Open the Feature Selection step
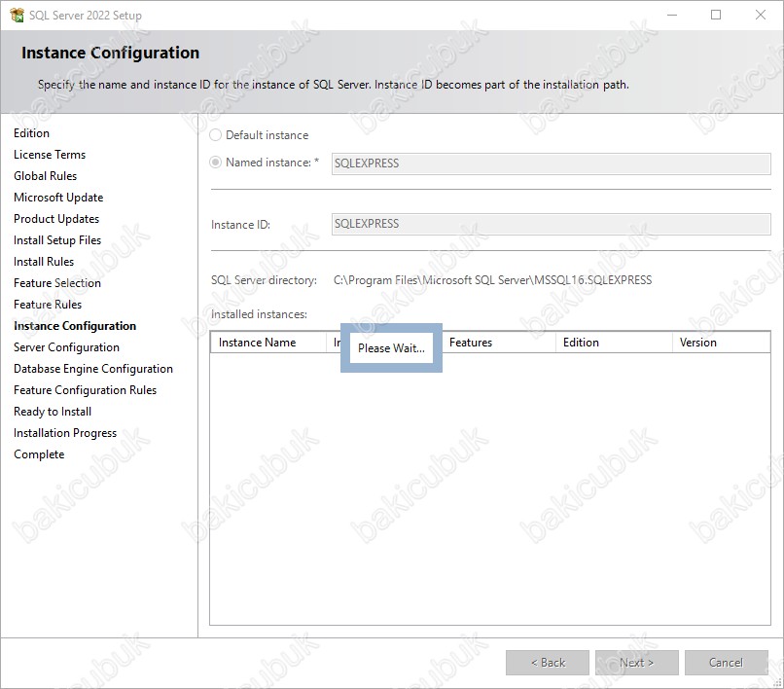 coord(57,283)
